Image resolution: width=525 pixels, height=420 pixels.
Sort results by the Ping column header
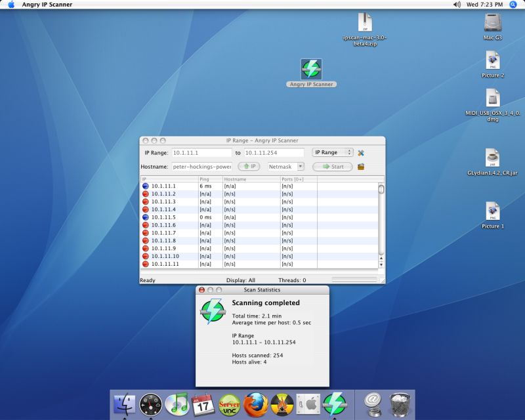pos(211,179)
